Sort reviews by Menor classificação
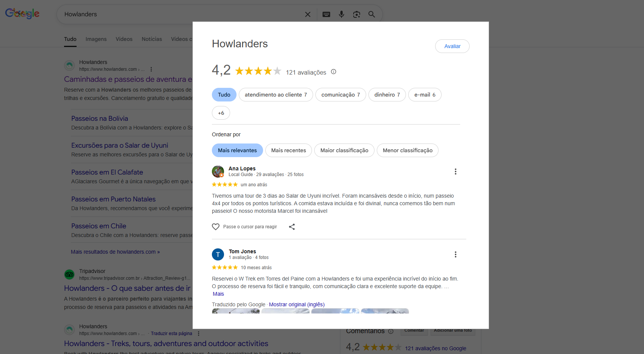Viewport: 644px width, 354px height. tap(407, 150)
